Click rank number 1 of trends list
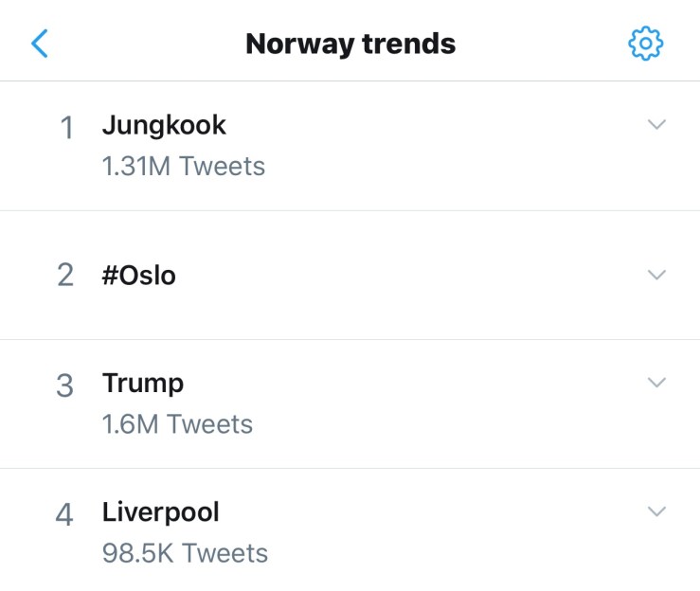The width and height of the screenshot is (700, 591). 66,128
